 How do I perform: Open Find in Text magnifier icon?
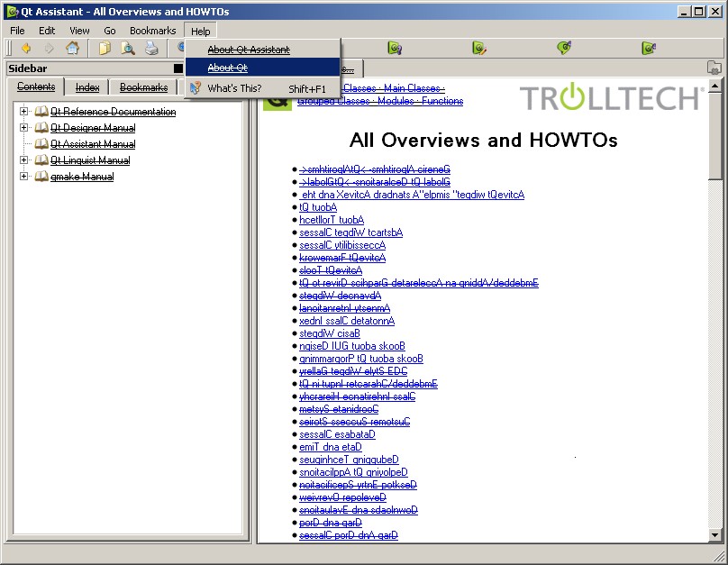[128, 49]
